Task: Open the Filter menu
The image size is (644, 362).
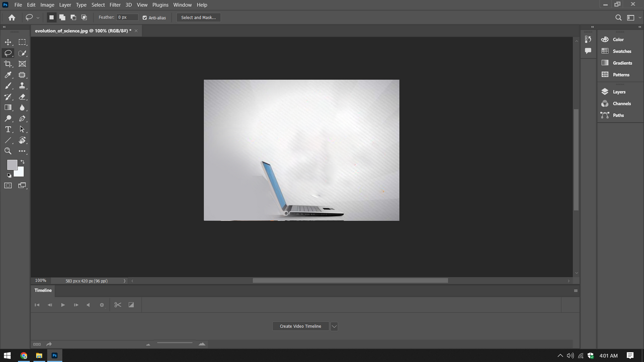Action: [115, 5]
